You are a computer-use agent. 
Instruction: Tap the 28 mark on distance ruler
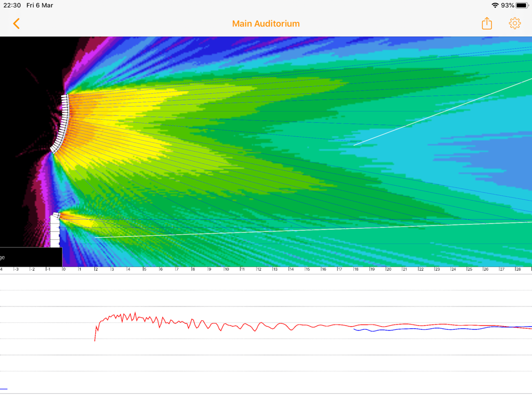pyautogui.click(x=518, y=269)
